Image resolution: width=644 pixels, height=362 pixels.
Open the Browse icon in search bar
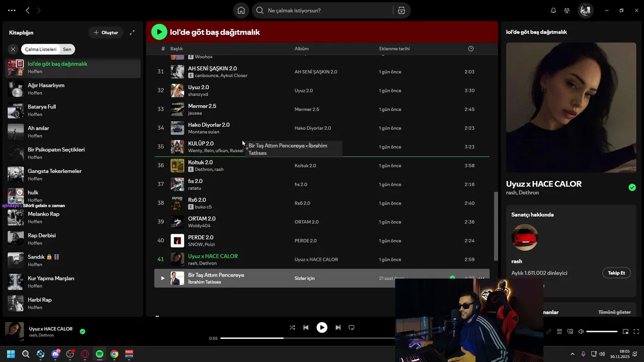[401, 10]
